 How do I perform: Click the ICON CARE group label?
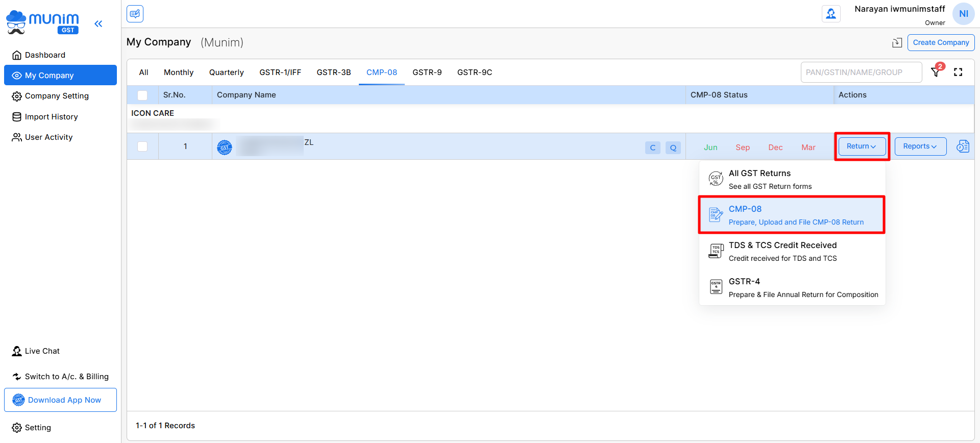click(x=153, y=113)
